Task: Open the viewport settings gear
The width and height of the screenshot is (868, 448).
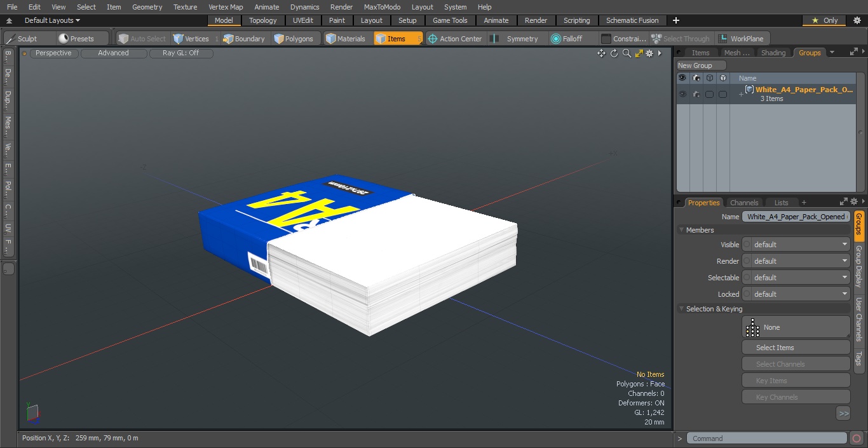Action: tap(649, 53)
